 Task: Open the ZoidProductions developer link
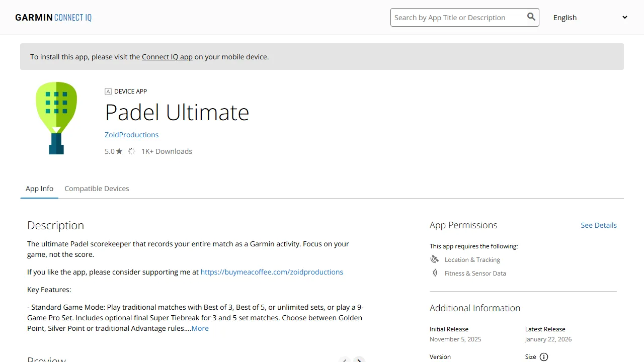click(x=131, y=135)
